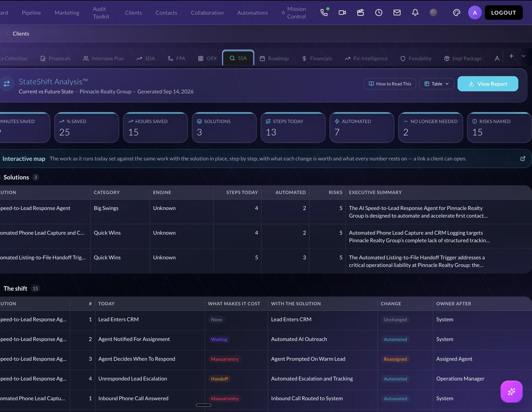
Task: Switch to the Fin Intelligence tab
Action: [366, 58]
